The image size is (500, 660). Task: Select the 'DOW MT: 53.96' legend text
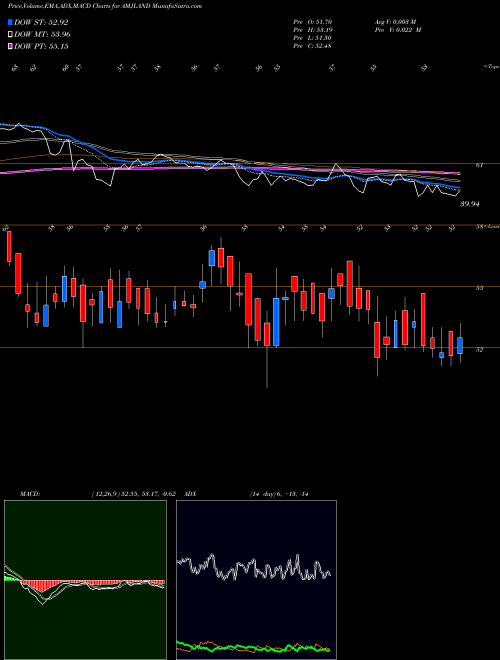click(x=43, y=35)
